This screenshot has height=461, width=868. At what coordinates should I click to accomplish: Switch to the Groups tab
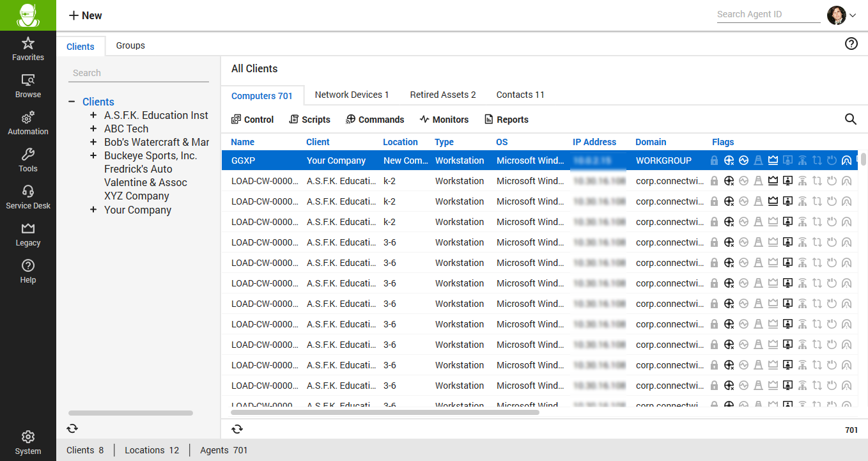click(x=130, y=45)
